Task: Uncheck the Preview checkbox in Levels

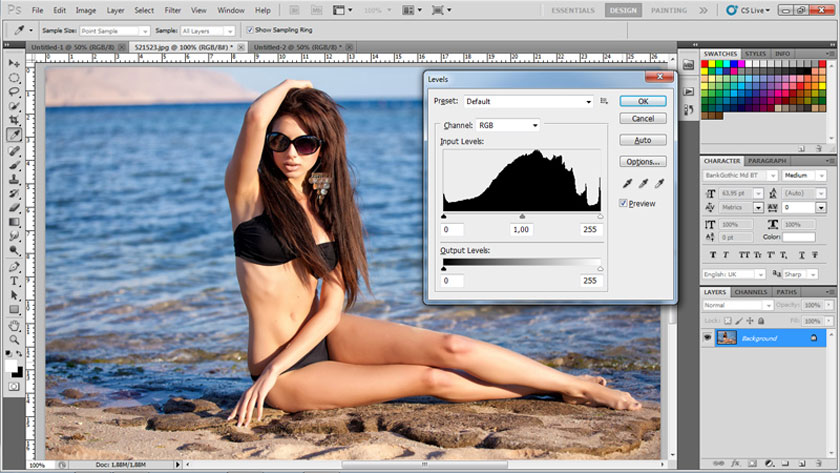Action: point(624,203)
